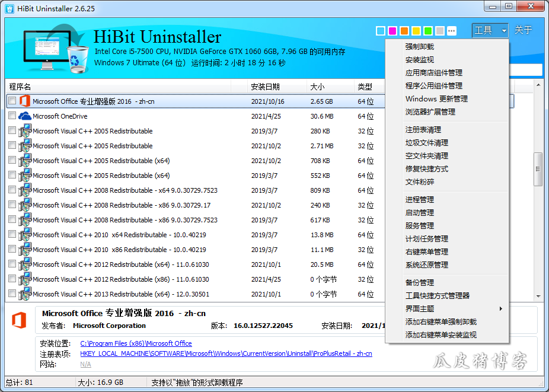Select 添加右键菜单强制卸载
Screen dimensions: 549x392
point(447,321)
